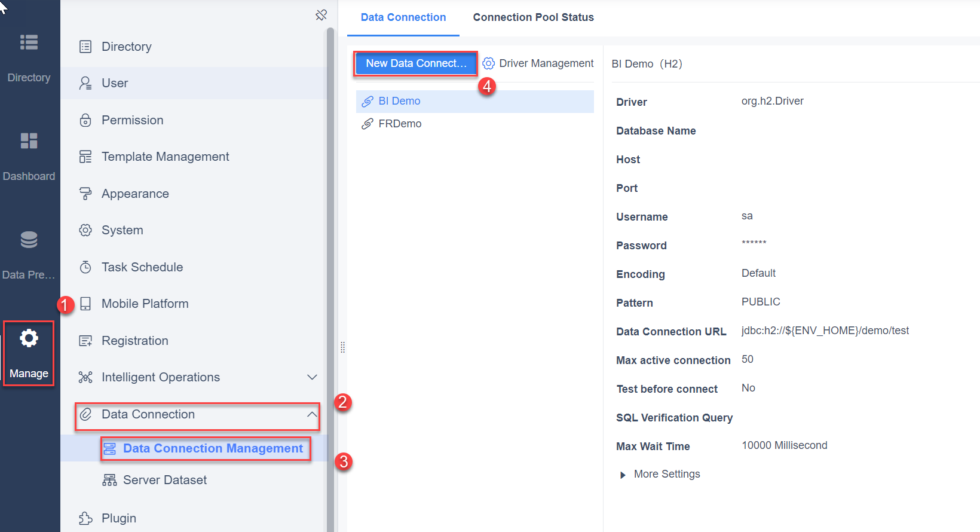This screenshot has height=532, width=980.
Task: Click the panel splitter drag handle
Action: pos(342,347)
